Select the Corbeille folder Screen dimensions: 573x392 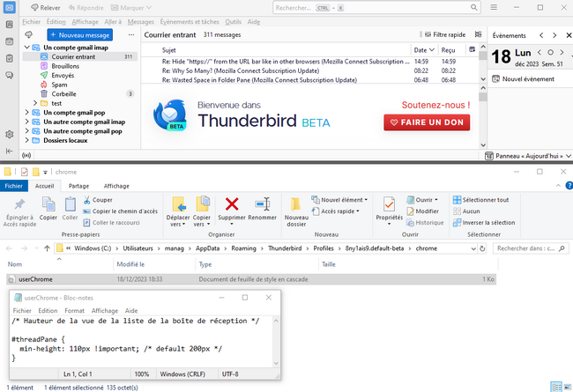tap(79, 94)
